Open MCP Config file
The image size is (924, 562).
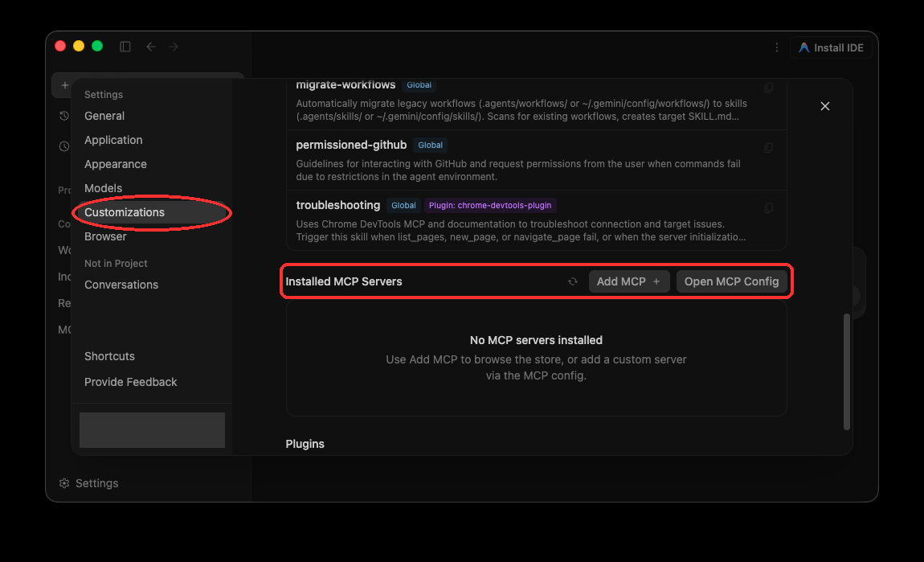[x=731, y=281]
